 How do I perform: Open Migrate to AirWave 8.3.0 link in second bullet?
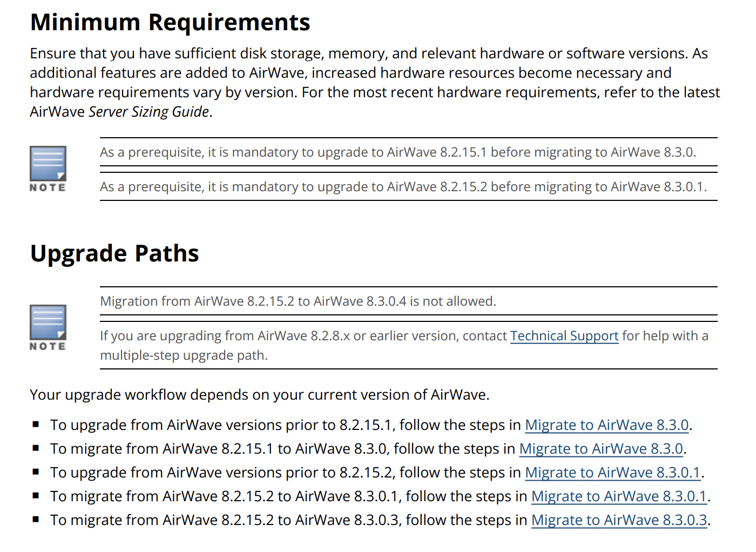click(601, 449)
